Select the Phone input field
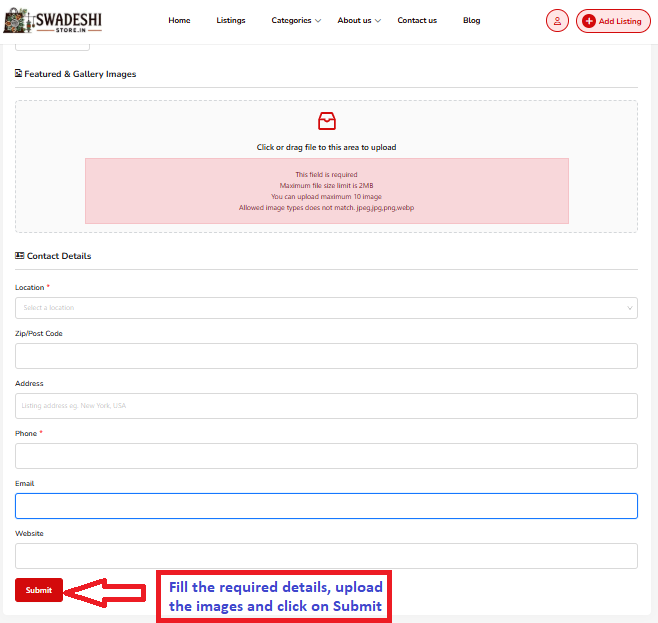Screen dimensions: 658x623 pos(326,456)
